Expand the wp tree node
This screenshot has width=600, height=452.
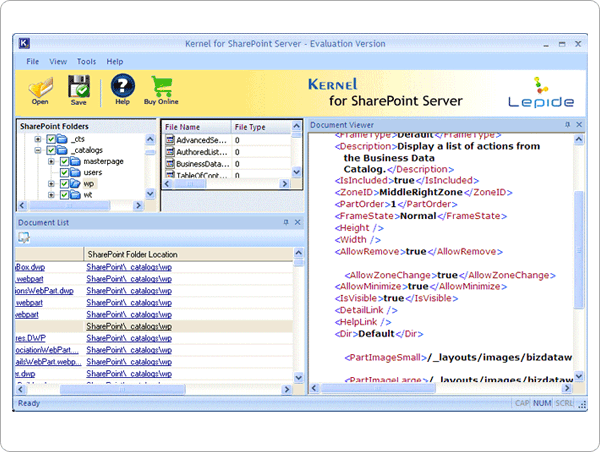(51, 184)
